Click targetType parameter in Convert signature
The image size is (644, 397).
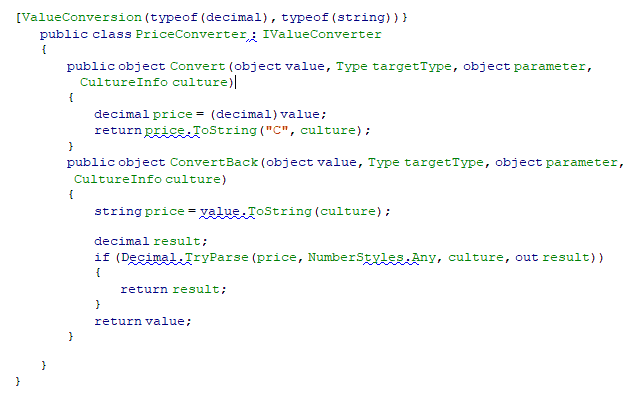(412, 66)
